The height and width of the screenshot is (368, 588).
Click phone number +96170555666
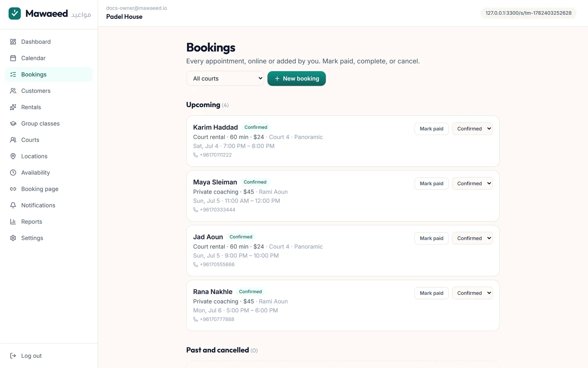pyautogui.click(x=217, y=265)
